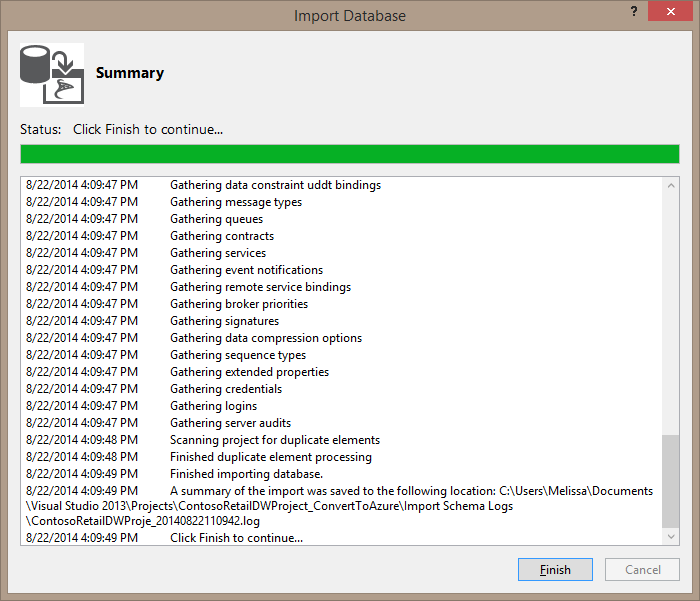Select 'Gathering sequence types' log entry
The height and width of the screenshot is (601, 700).
(x=166, y=355)
